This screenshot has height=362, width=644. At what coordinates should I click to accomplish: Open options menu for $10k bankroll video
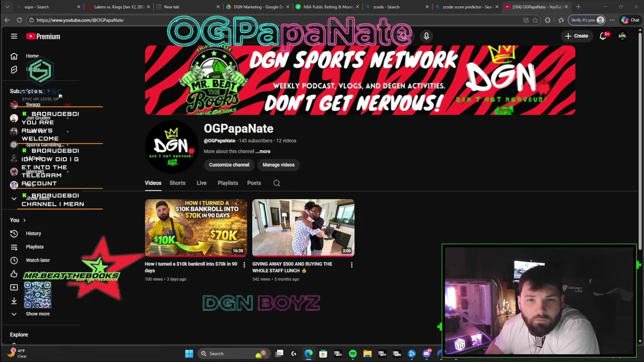244,265
